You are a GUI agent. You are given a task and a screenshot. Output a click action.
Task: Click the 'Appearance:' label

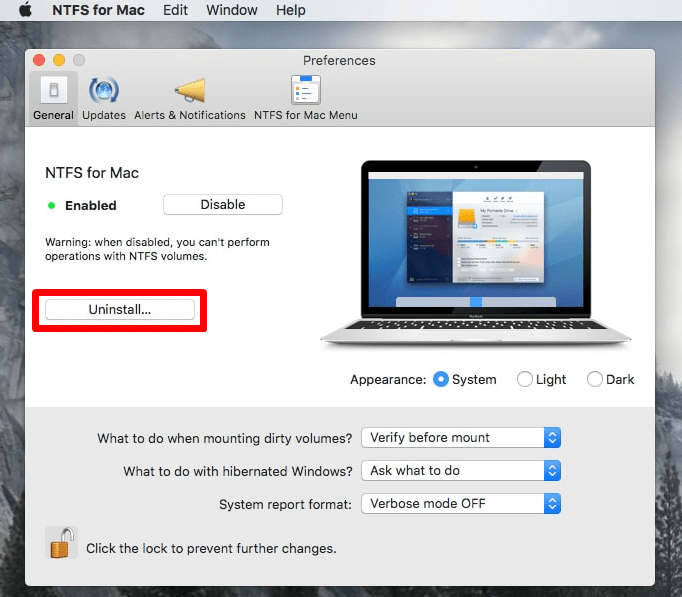click(388, 380)
